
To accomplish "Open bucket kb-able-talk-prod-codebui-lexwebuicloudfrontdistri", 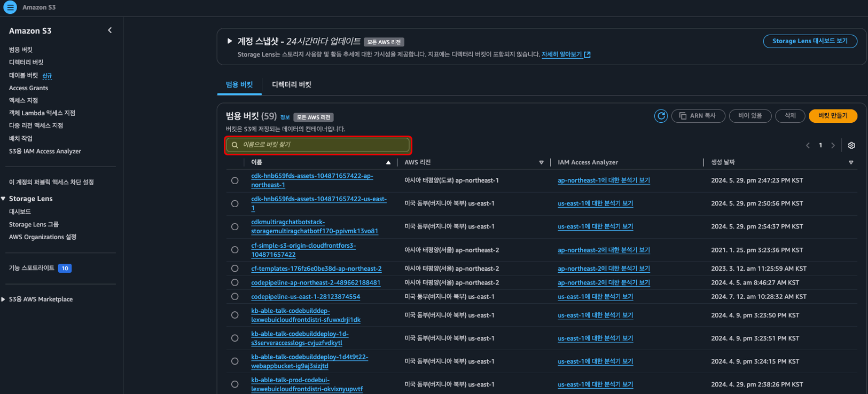I will coord(307,384).
